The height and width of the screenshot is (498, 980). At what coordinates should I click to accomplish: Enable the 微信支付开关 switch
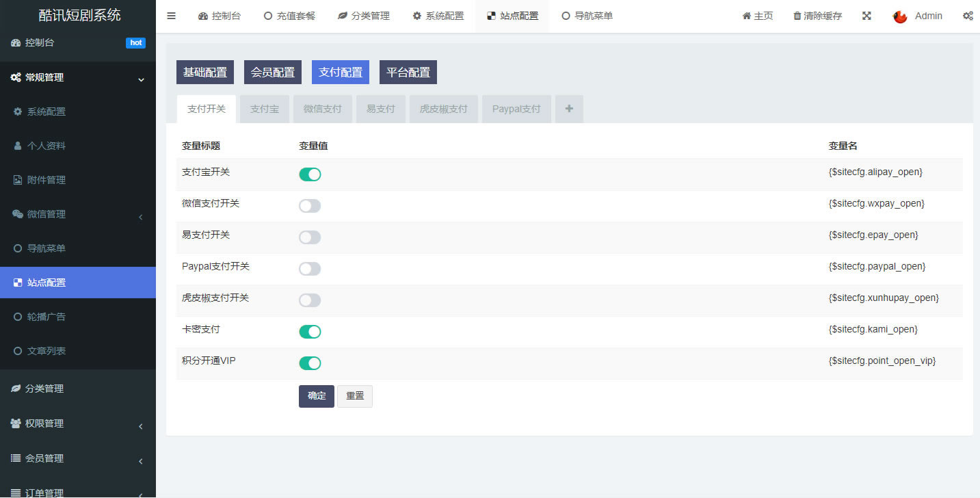pyautogui.click(x=310, y=206)
